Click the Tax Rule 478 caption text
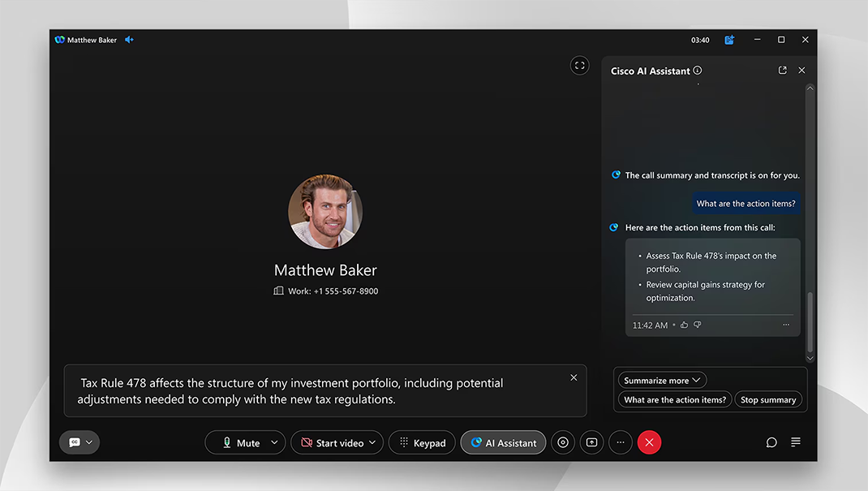 292,391
